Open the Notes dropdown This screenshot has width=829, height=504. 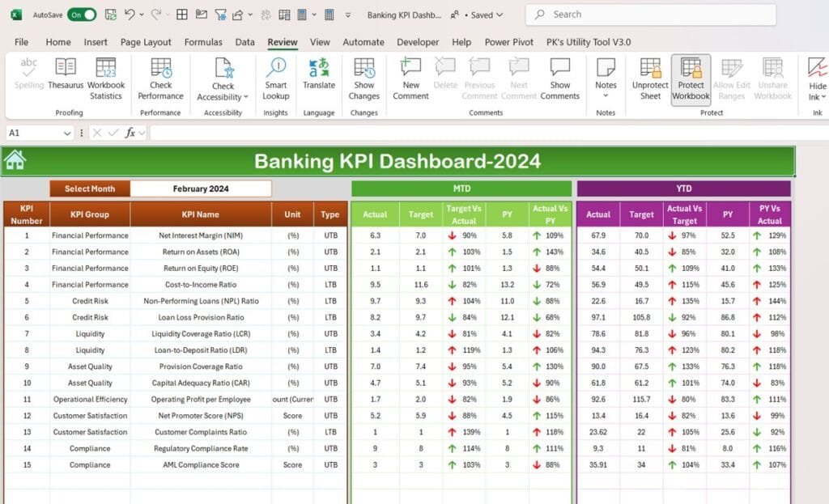coord(605,95)
